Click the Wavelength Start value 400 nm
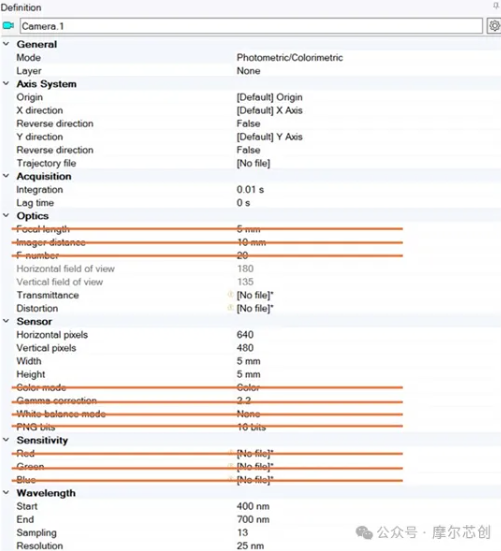Image resolution: width=501 pixels, height=551 pixels. (x=253, y=506)
